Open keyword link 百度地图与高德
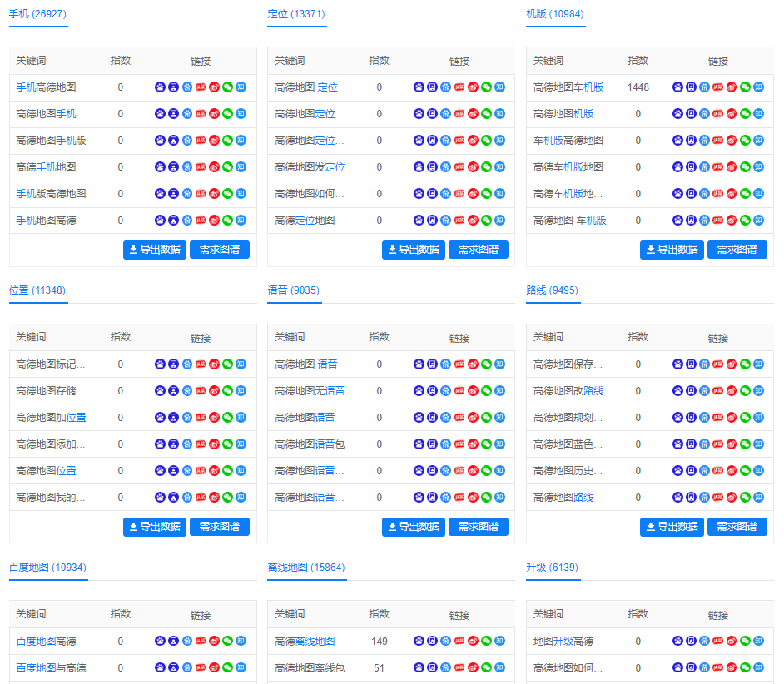 (51, 667)
